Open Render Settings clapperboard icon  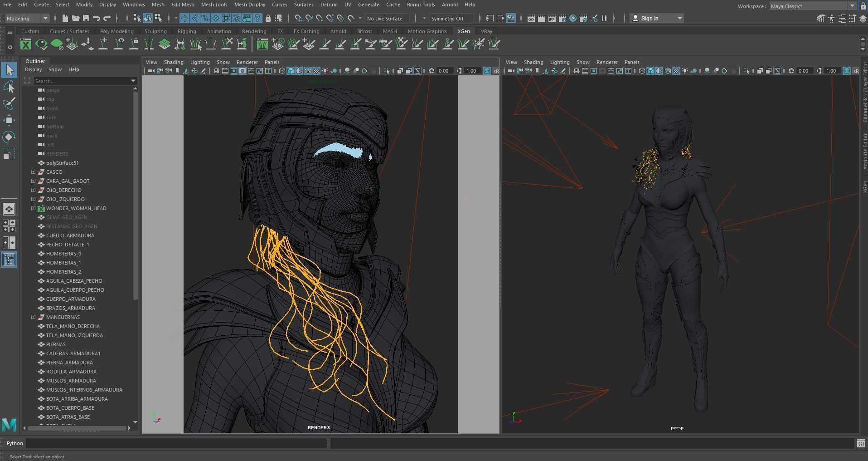563,18
